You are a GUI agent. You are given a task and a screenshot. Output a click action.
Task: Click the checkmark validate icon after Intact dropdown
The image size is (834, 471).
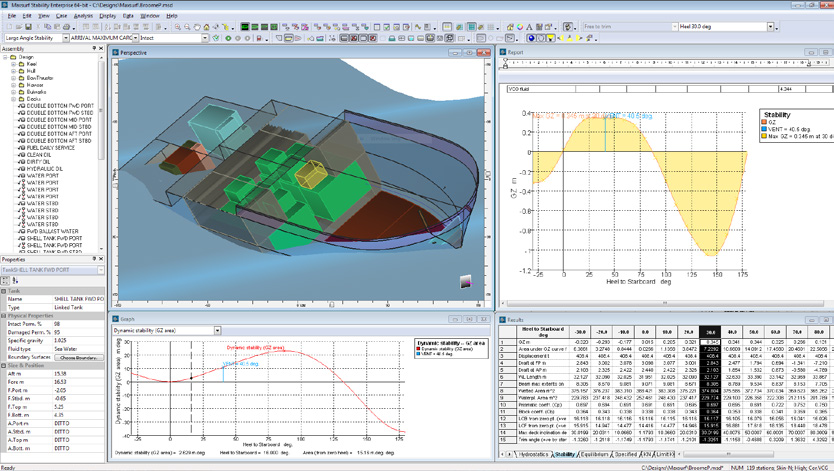(x=216, y=38)
